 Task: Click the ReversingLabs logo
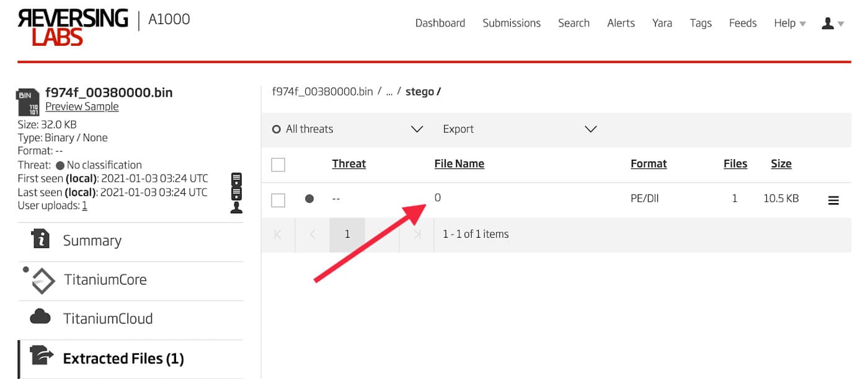[x=73, y=27]
